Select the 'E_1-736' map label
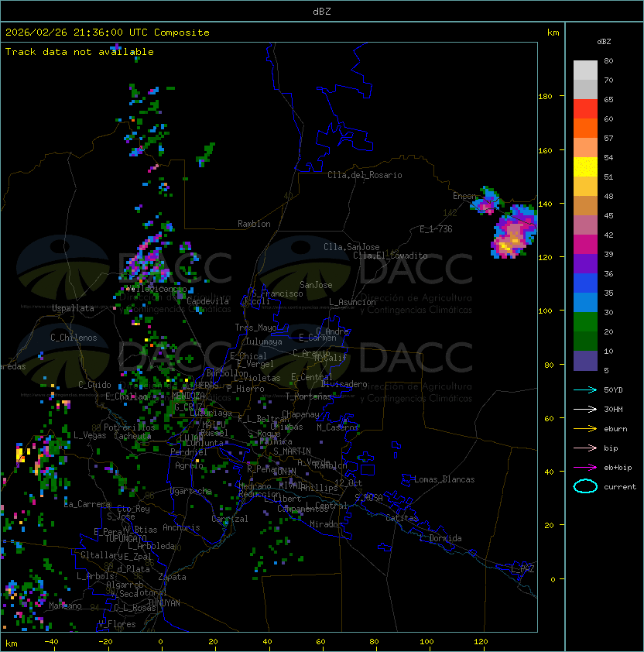The width and height of the screenshot is (644, 652). coord(436,229)
